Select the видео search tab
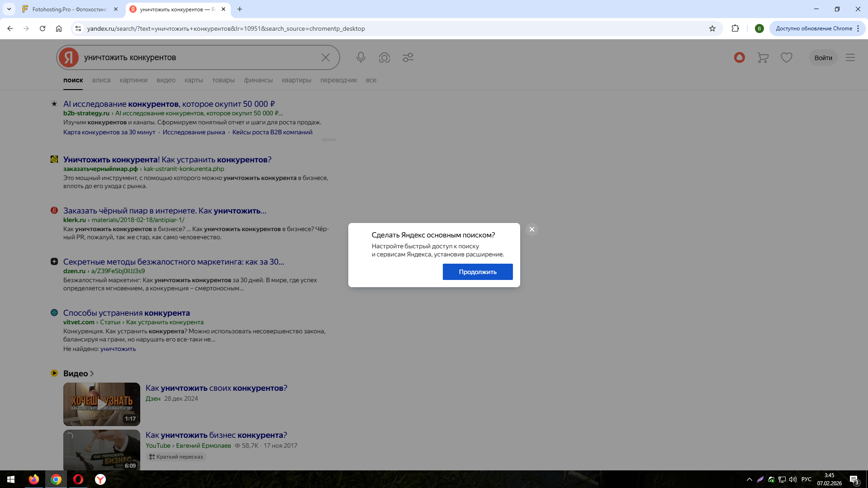Image resolution: width=868 pixels, height=488 pixels. coord(166,80)
